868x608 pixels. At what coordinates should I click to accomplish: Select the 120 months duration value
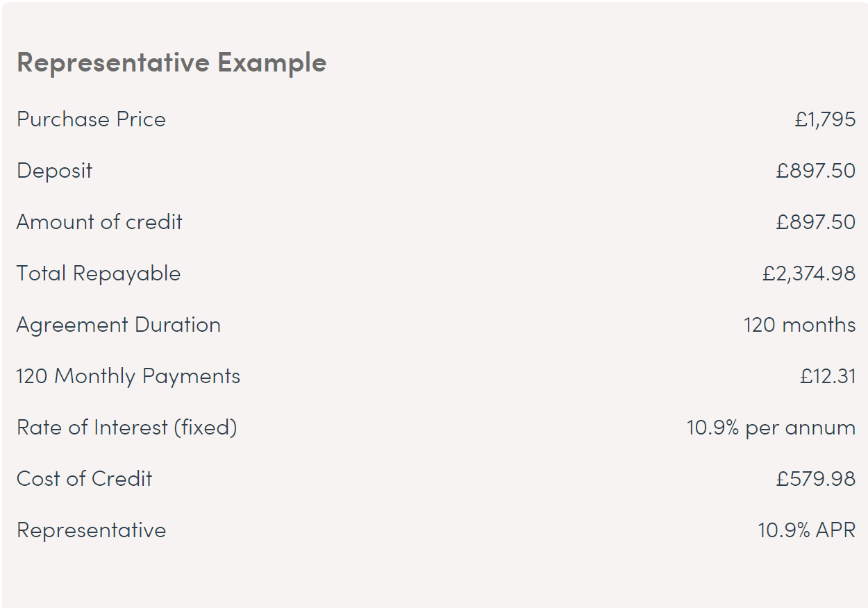pyautogui.click(x=799, y=325)
